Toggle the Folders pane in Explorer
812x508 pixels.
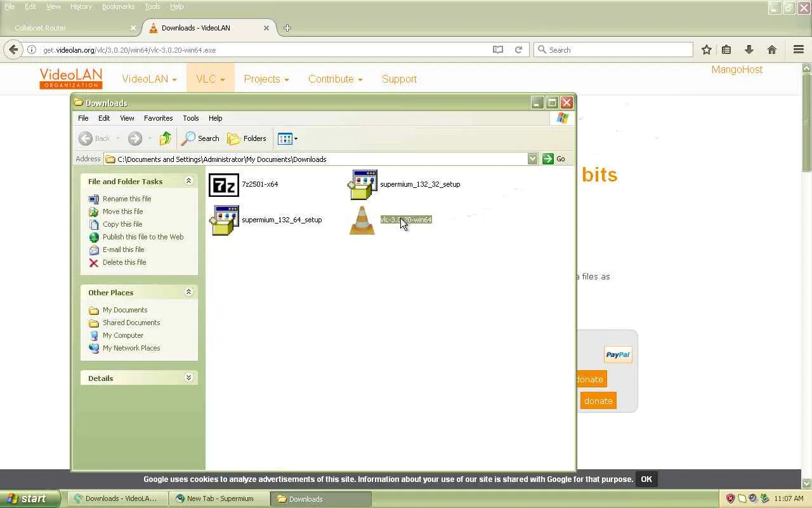click(247, 138)
